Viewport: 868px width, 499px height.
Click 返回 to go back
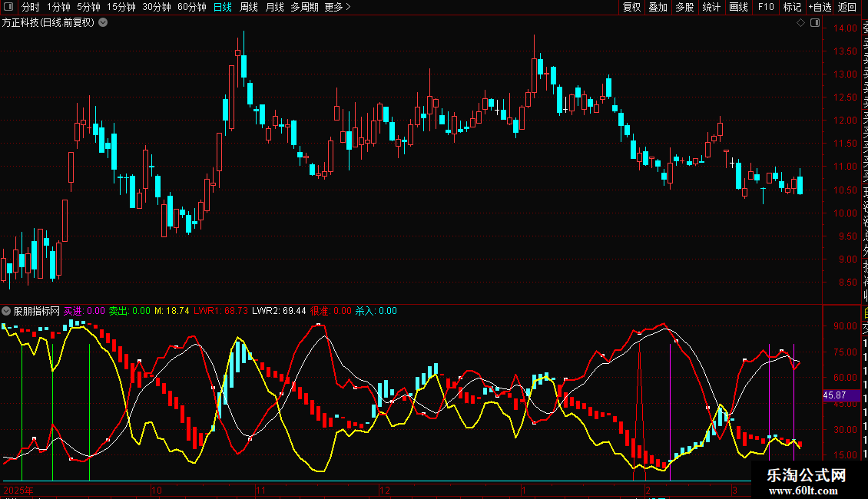click(847, 7)
